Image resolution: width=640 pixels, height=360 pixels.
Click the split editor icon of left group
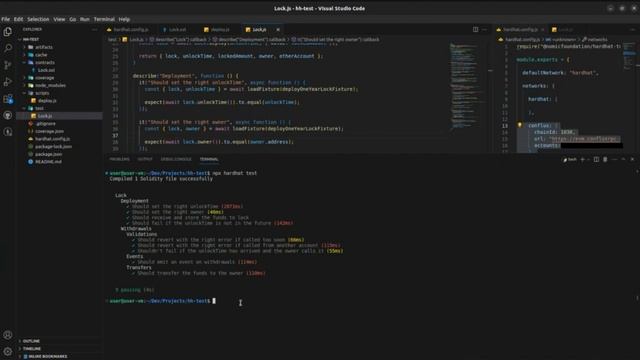[476, 29]
